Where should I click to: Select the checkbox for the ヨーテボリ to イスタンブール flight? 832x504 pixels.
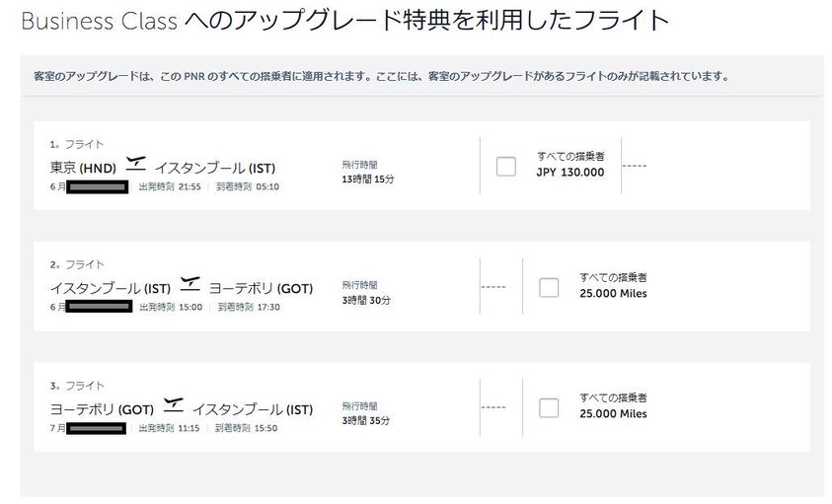(x=549, y=407)
